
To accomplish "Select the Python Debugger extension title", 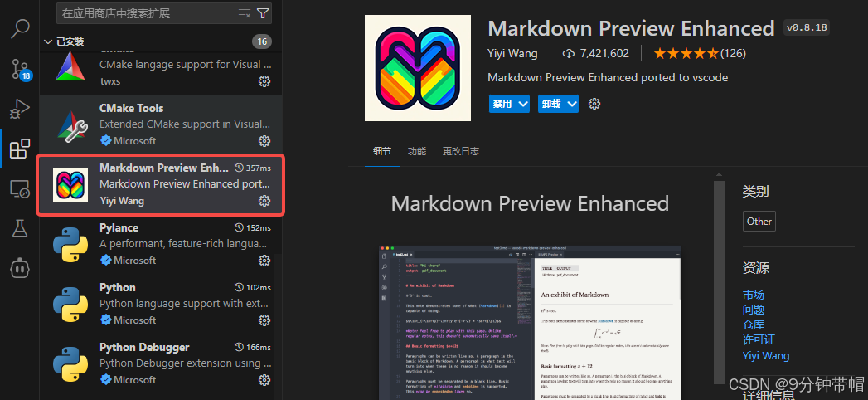I will (x=144, y=348).
